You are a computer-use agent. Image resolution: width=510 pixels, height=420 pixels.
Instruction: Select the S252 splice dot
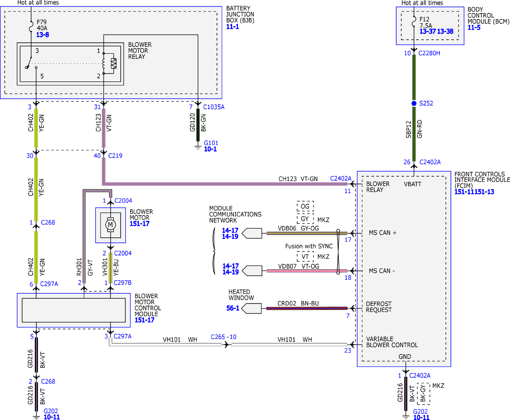click(414, 103)
